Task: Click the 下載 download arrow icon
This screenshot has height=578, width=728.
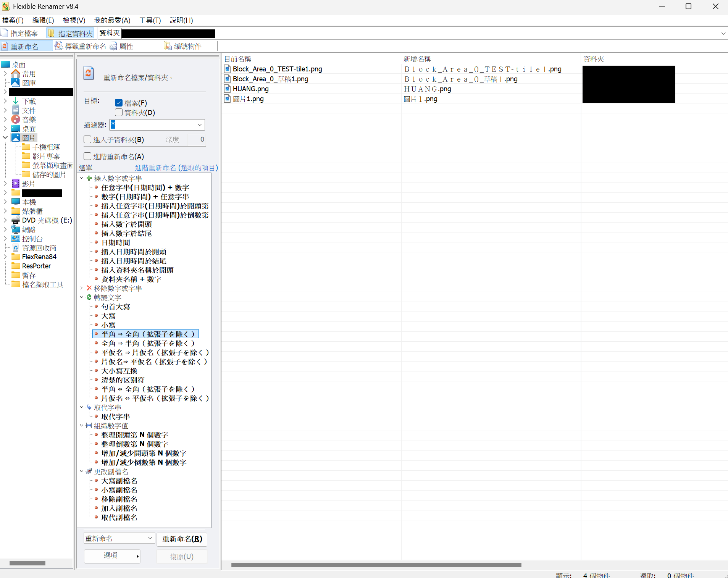Action: [16, 101]
